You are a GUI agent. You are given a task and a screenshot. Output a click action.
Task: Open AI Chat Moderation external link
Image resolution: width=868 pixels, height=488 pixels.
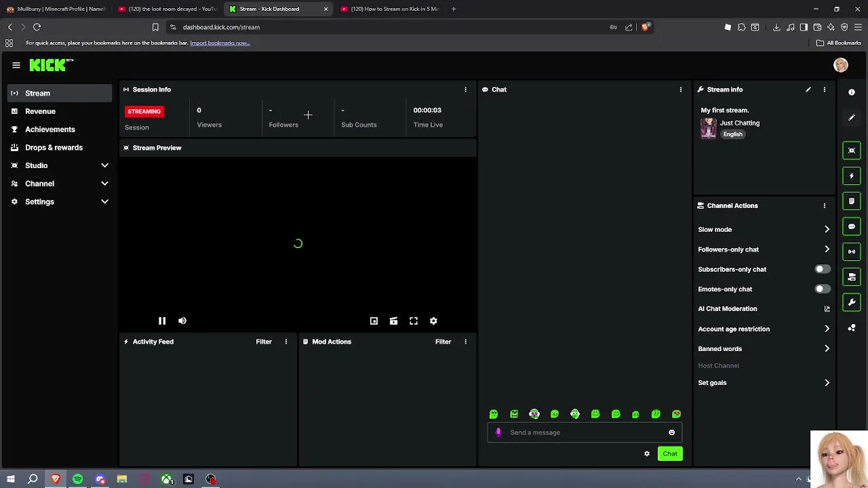click(827, 308)
